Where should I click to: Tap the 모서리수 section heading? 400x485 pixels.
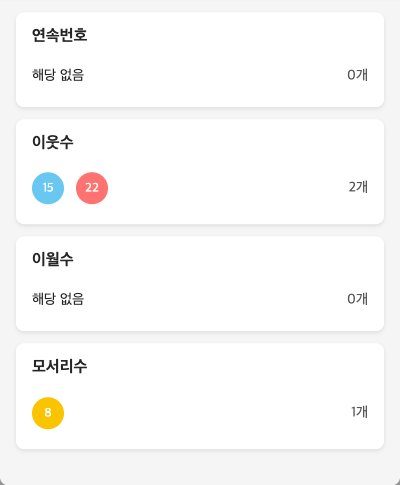click(x=60, y=366)
